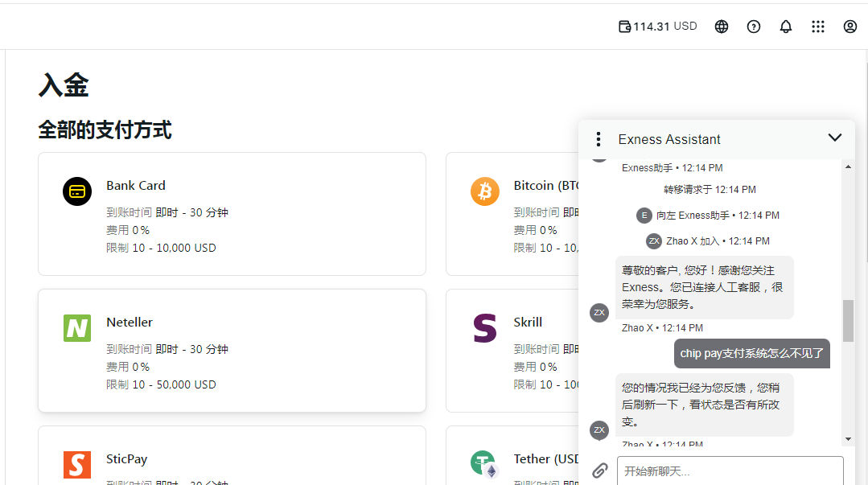868x485 pixels.
Task: Click the E avatar beside 向左 Exness助手
Action: pyautogui.click(x=644, y=216)
